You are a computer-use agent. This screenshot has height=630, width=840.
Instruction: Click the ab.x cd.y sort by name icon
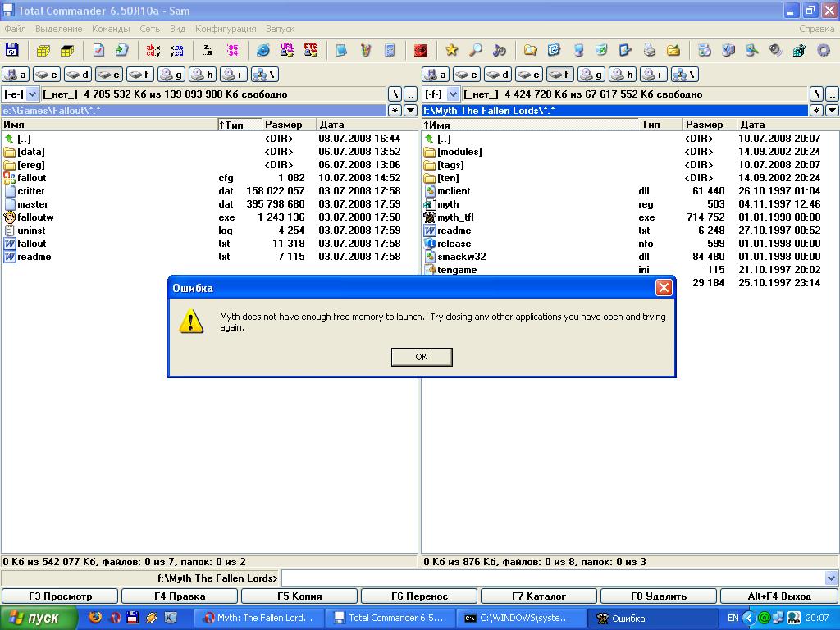pyautogui.click(x=153, y=50)
